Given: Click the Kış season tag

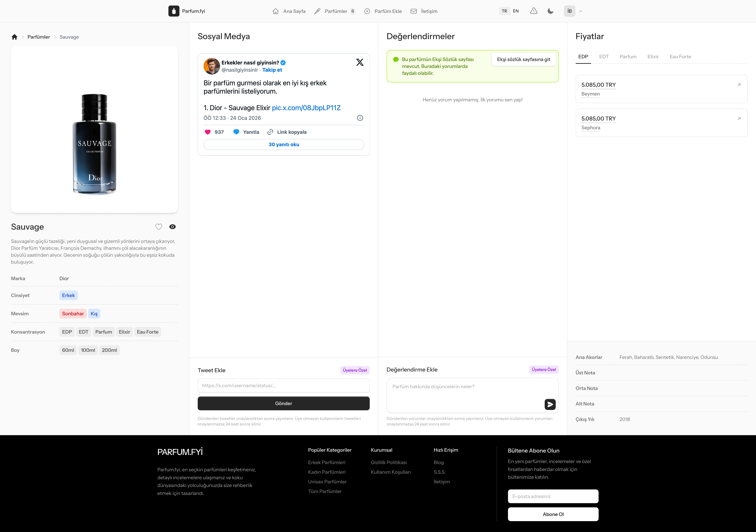Looking at the screenshot, I should click(94, 314).
